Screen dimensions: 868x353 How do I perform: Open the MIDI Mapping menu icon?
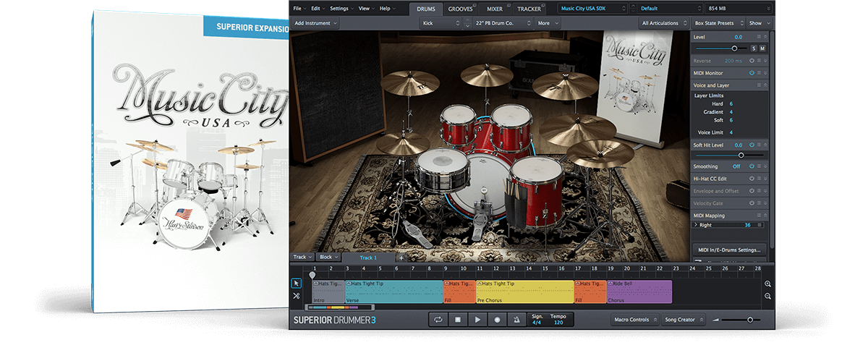click(759, 216)
